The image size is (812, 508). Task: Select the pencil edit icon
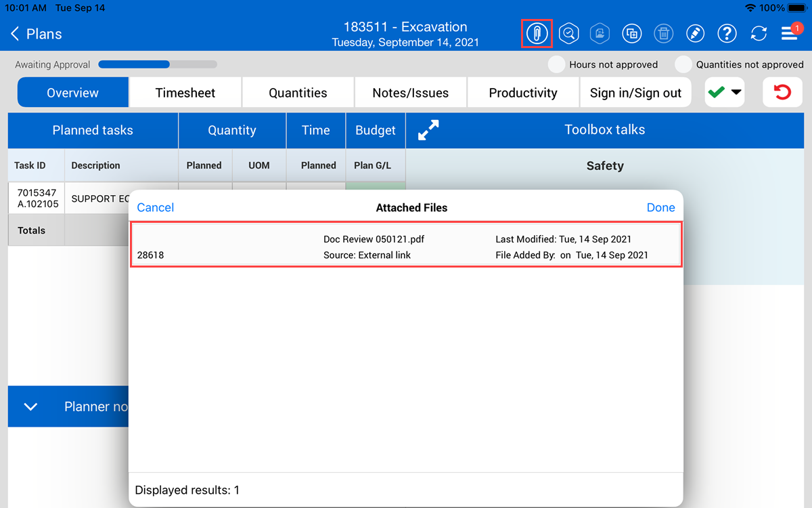695,33
